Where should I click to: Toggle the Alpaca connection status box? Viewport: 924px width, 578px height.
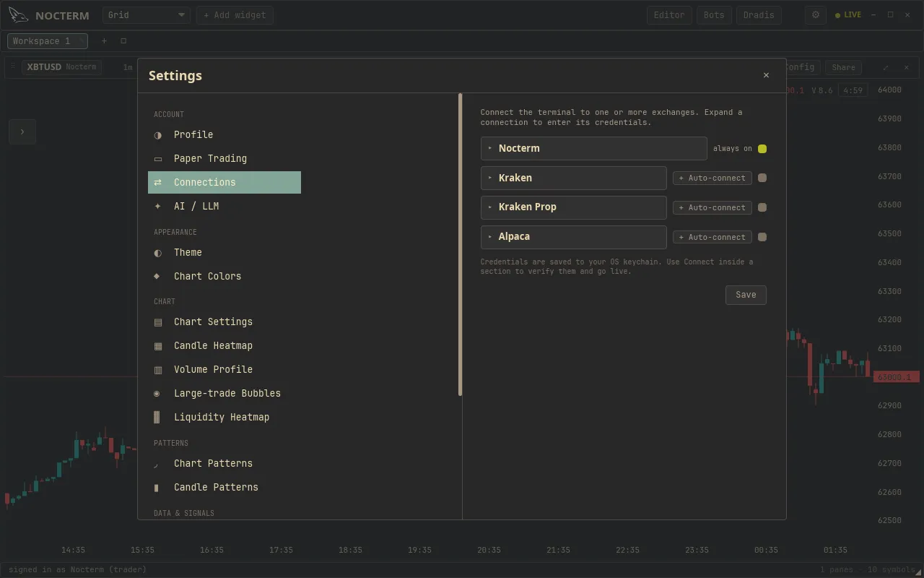coord(762,237)
